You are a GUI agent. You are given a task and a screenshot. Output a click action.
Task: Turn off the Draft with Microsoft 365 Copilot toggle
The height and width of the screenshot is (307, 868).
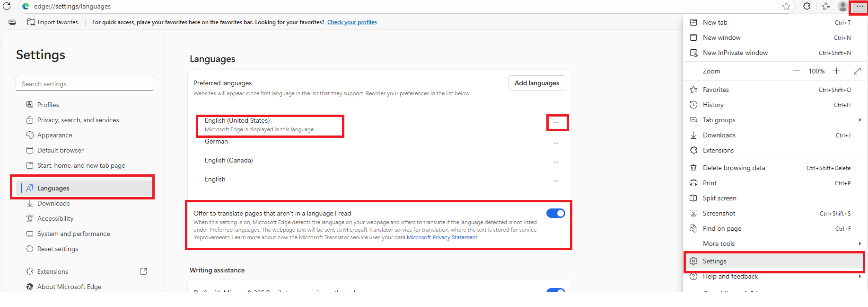coord(556,291)
